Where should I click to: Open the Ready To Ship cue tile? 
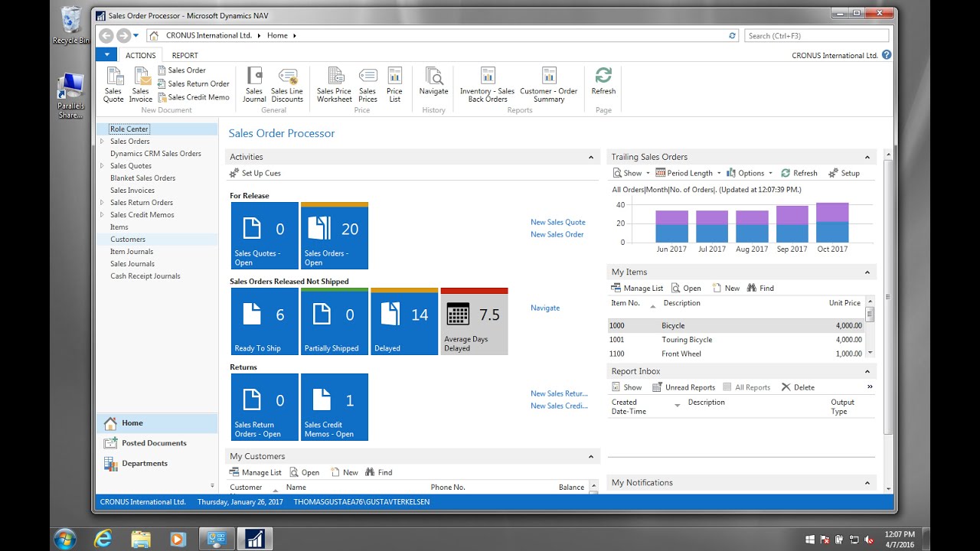coord(264,321)
